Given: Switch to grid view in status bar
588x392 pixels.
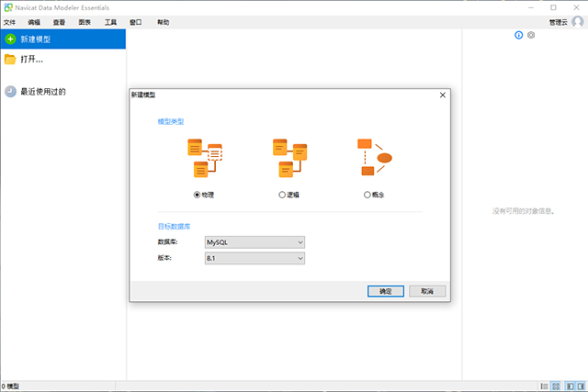Looking at the screenshot, I should point(557,386).
